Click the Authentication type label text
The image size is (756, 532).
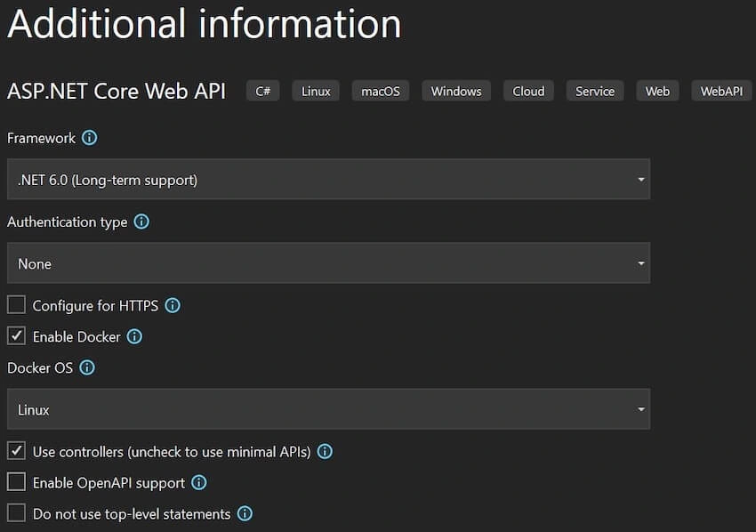(68, 222)
